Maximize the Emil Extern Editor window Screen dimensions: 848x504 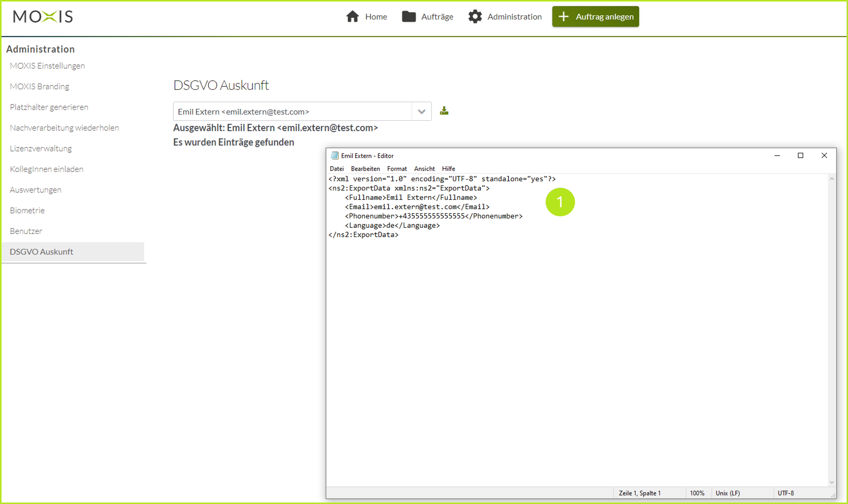[800, 156]
